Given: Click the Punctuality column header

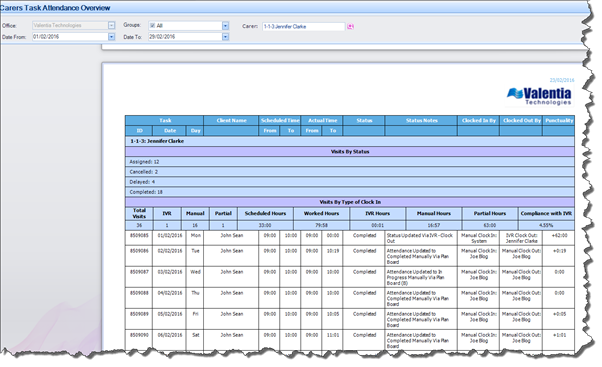Looking at the screenshot, I should (559, 121).
